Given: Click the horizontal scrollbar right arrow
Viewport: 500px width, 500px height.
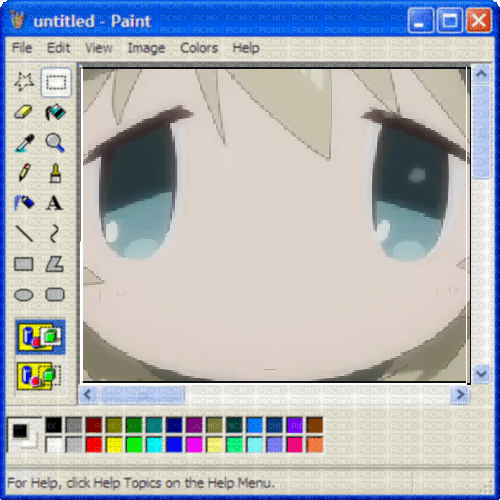Looking at the screenshot, I should coord(460,395).
